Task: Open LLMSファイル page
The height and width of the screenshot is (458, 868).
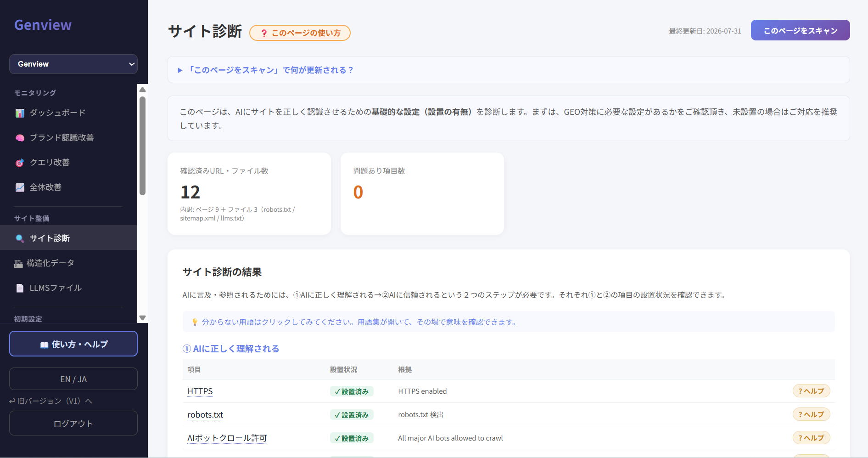Action: click(68, 288)
